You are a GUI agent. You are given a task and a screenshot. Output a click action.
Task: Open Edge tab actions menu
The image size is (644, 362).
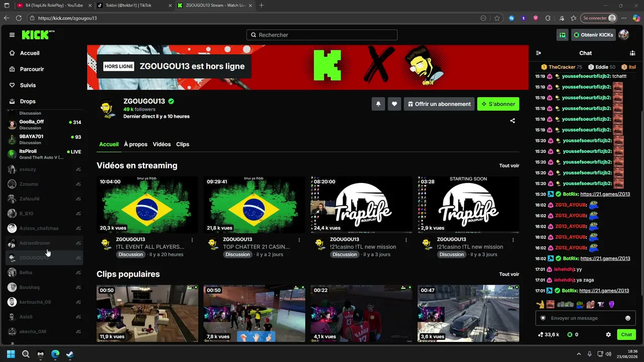pos(6,6)
